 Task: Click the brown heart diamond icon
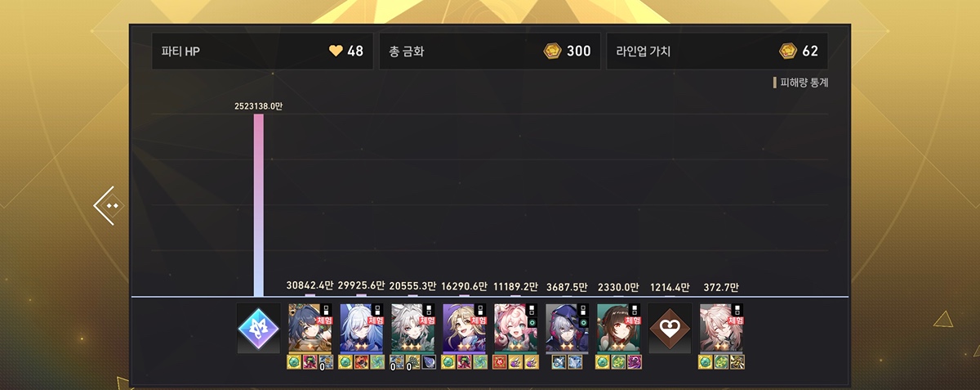pyautogui.click(x=670, y=329)
